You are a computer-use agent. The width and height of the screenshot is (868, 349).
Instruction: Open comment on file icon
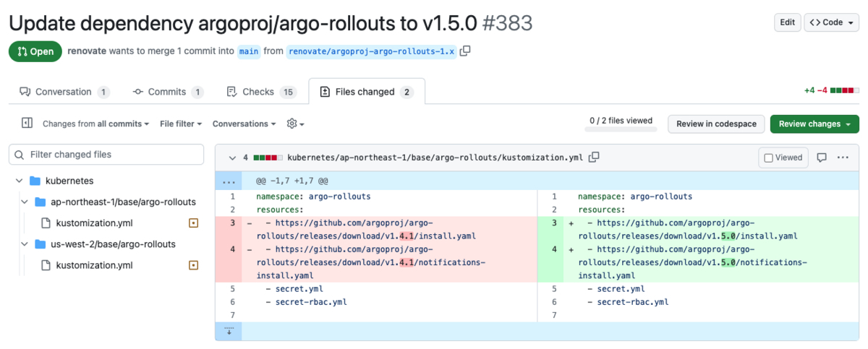[822, 158]
